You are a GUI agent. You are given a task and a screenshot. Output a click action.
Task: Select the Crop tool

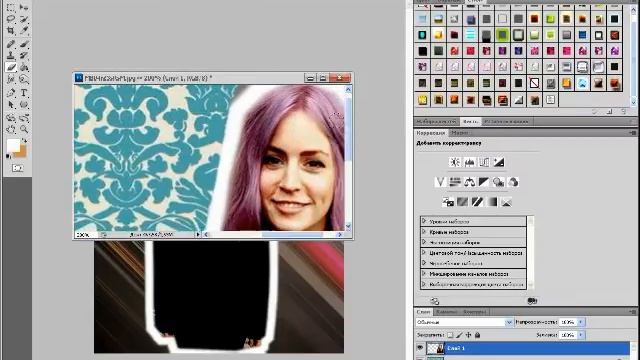tap(11, 31)
